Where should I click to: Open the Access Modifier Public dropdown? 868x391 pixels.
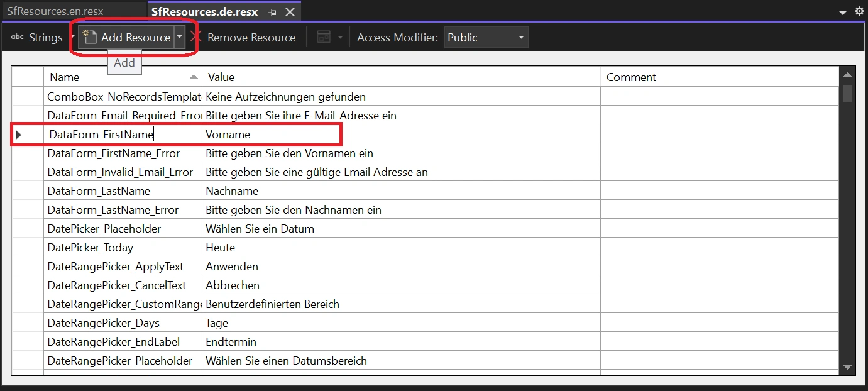point(486,38)
